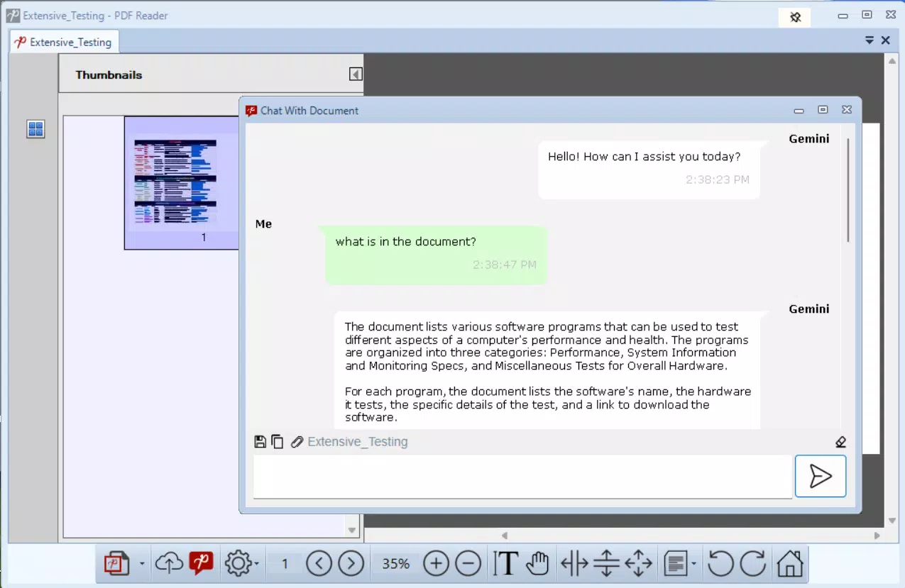Click the horizontal scroll right arrow

[877, 536]
